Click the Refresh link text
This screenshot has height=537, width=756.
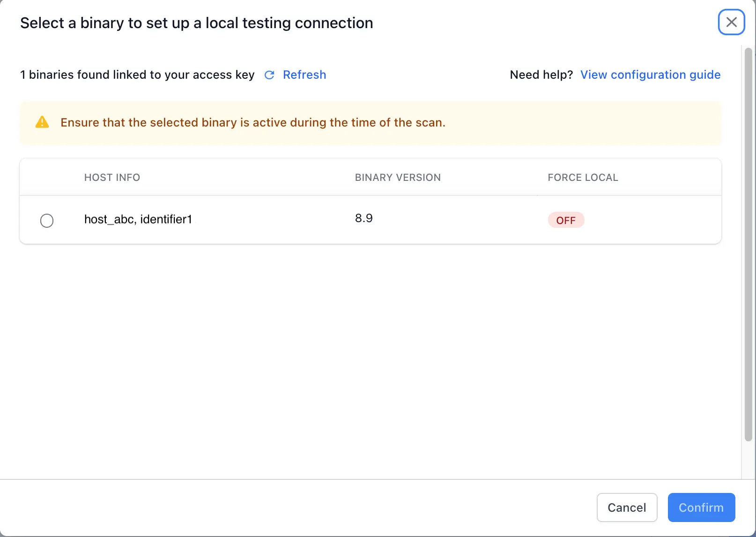pos(304,75)
